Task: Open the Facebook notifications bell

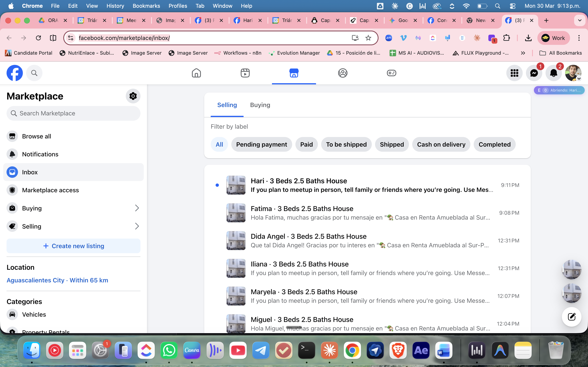Action: pos(553,73)
